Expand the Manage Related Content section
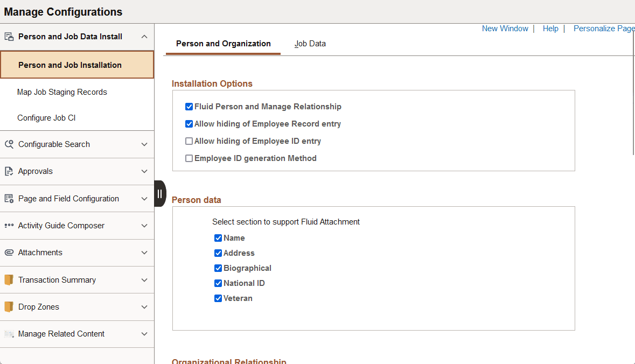Viewport: 635px width, 364px height. [144, 334]
